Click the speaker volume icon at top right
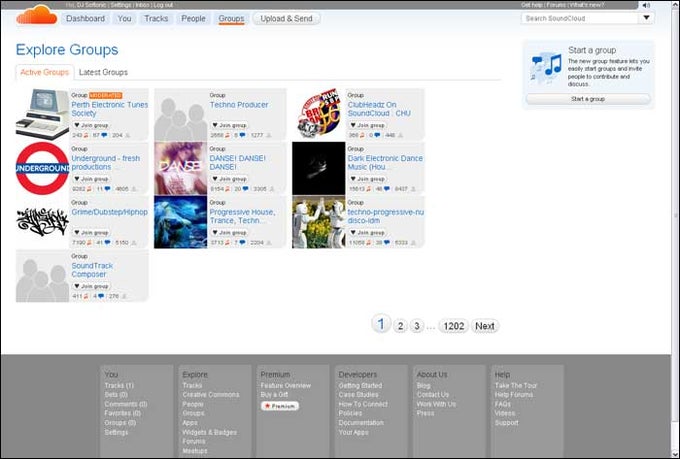The height and width of the screenshot is (459, 680). [646, 5]
